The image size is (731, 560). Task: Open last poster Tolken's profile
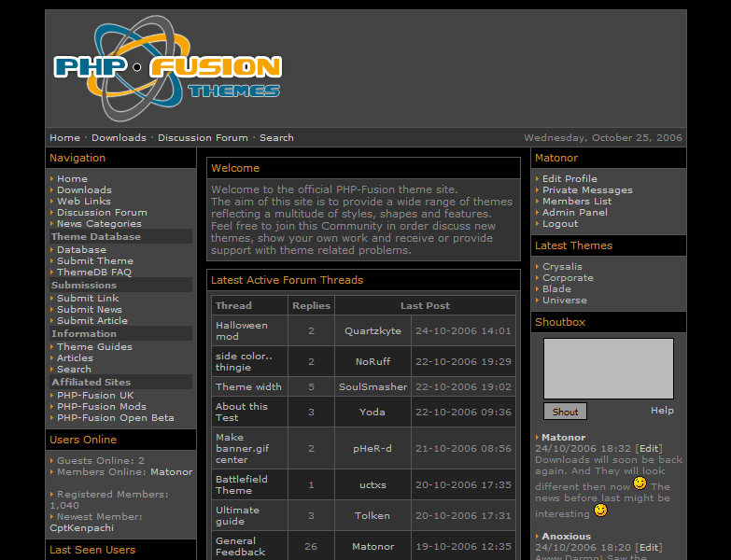[372, 515]
